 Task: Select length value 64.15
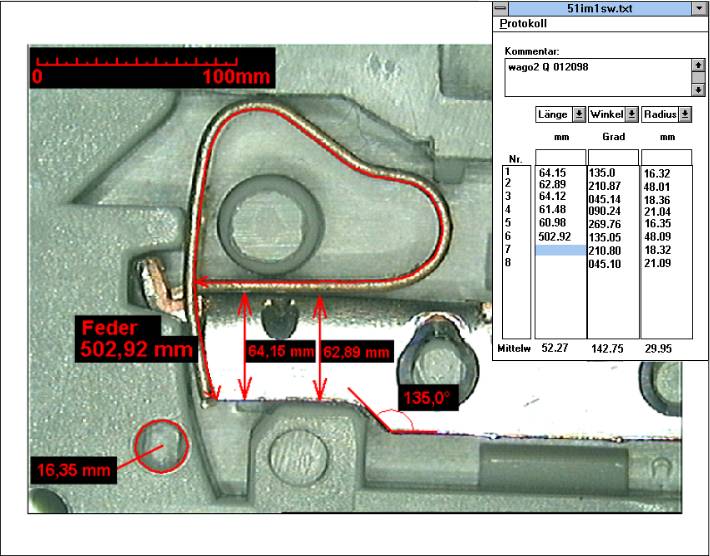tap(552, 173)
